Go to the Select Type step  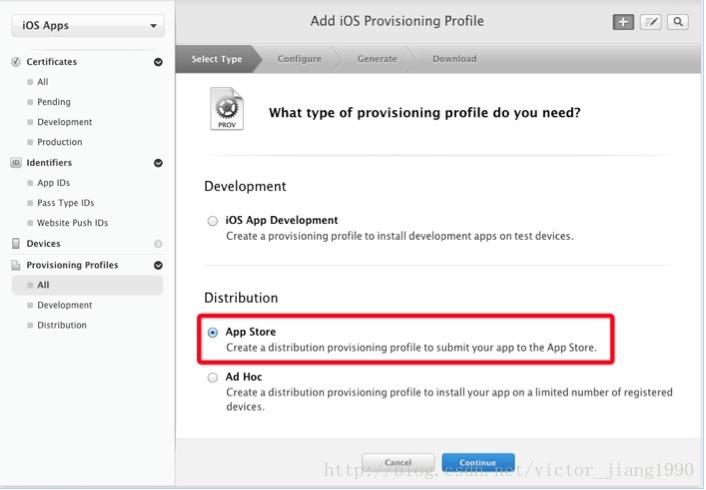(x=217, y=59)
